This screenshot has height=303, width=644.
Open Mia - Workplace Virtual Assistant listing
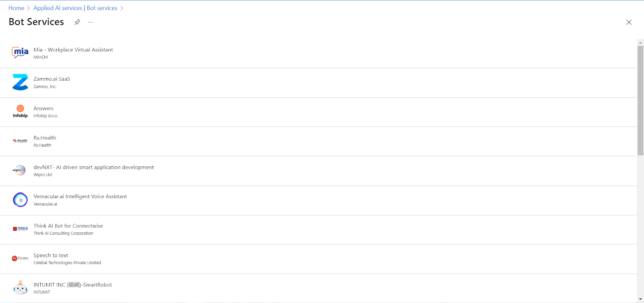pyautogui.click(x=73, y=50)
